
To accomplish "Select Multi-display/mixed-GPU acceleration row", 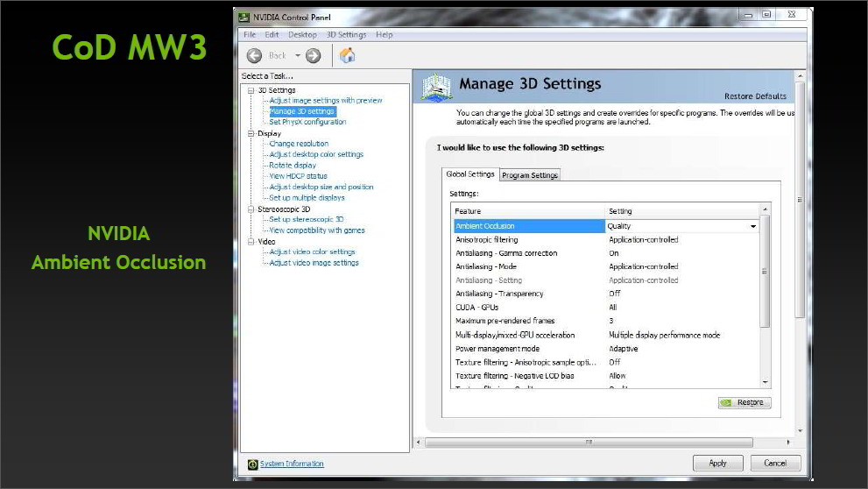I will pos(606,335).
